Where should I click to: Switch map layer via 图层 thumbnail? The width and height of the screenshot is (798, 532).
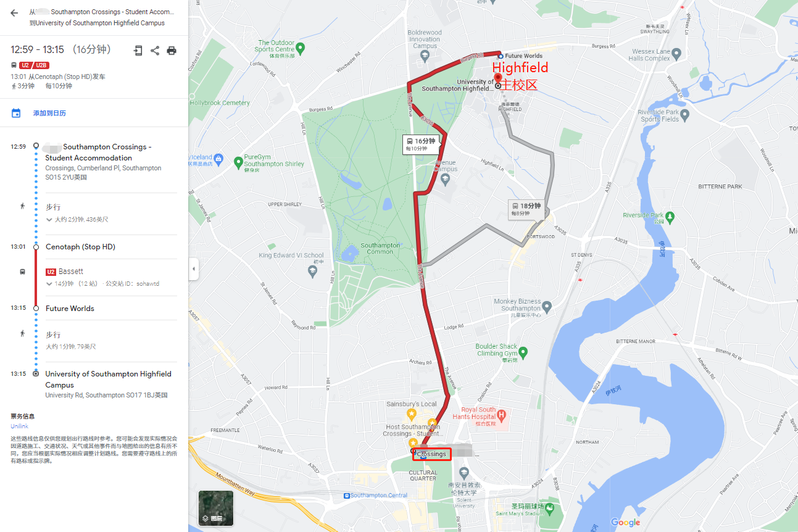click(216, 508)
